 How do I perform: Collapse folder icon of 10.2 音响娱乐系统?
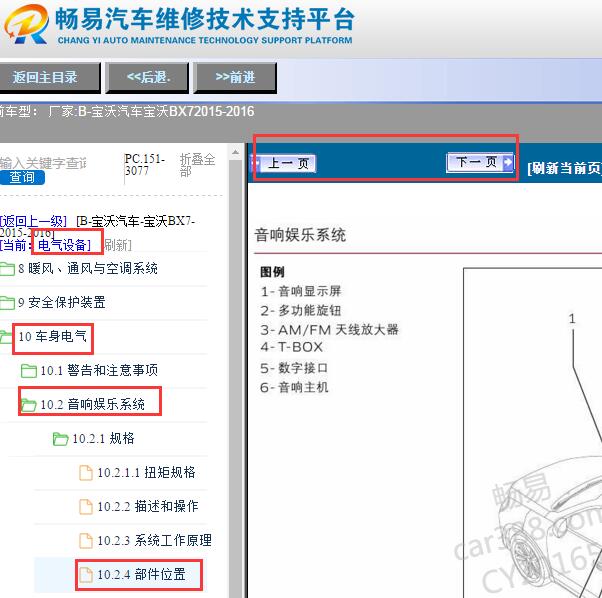click(x=29, y=405)
